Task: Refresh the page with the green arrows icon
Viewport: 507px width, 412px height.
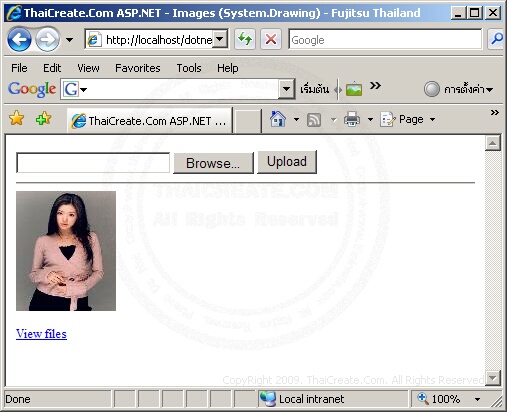Action: pyautogui.click(x=245, y=40)
